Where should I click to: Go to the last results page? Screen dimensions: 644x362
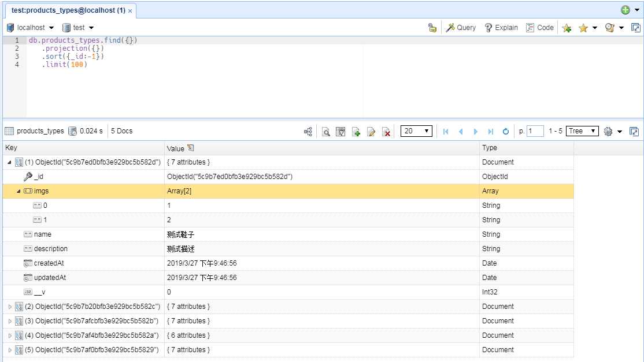click(490, 132)
